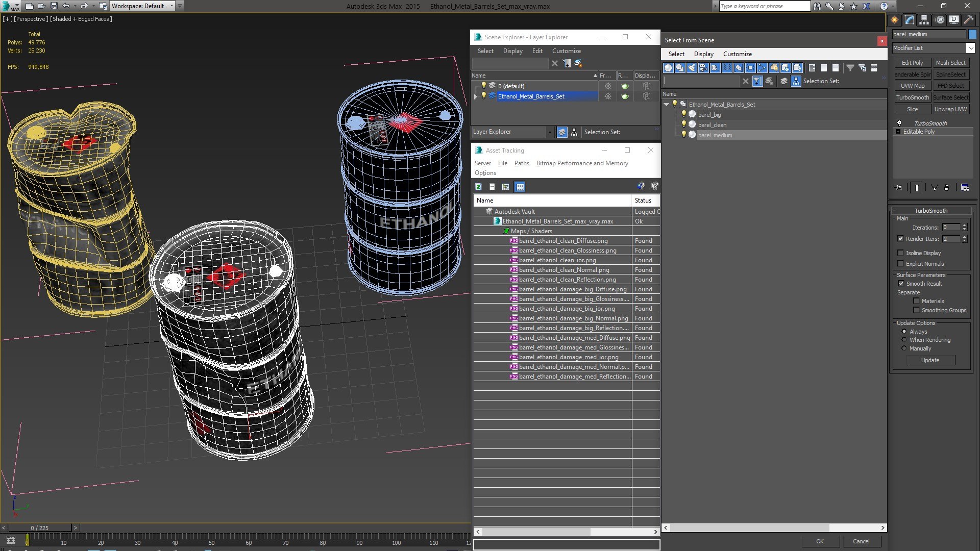Image resolution: width=980 pixels, height=551 pixels.
Task: Toggle Render Iters checkbox
Action: (901, 239)
